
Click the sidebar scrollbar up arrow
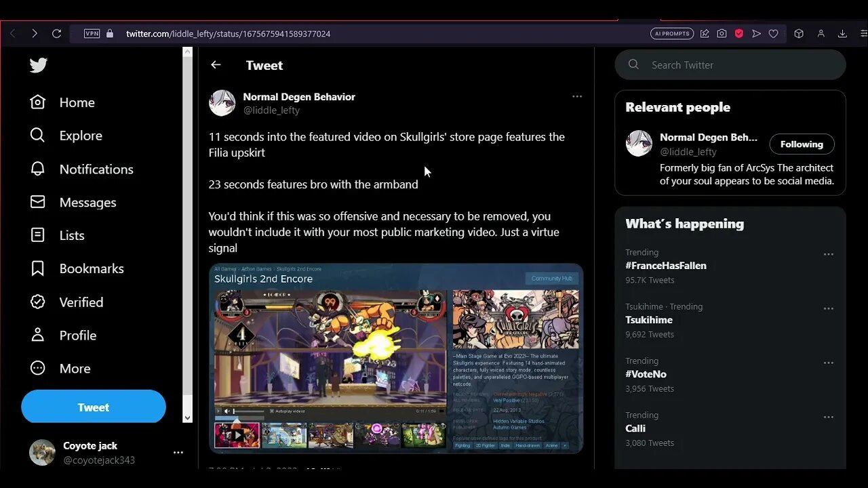tap(188, 53)
